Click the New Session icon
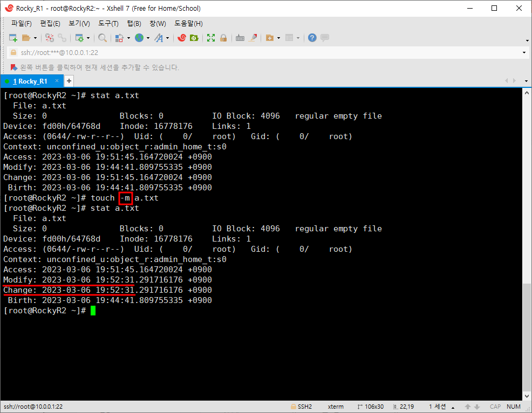Viewport: 532px width, 413px height. click(x=13, y=38)
